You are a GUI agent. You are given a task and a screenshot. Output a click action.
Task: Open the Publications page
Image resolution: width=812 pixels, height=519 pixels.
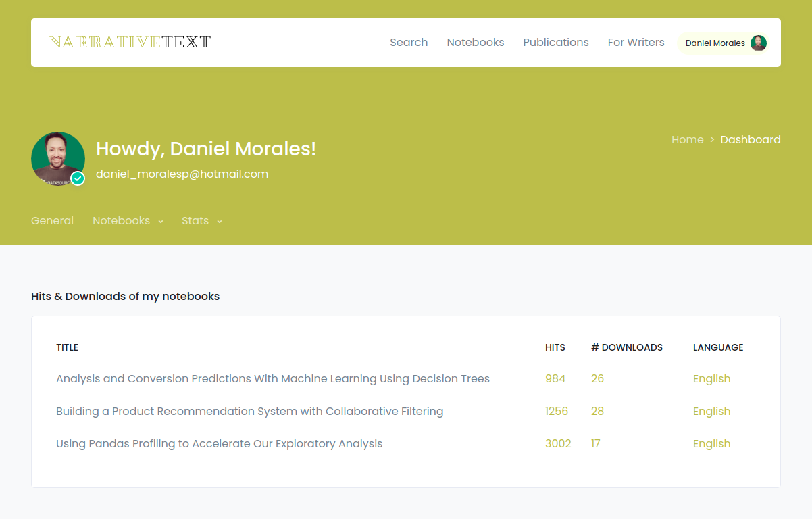[555, 42]
